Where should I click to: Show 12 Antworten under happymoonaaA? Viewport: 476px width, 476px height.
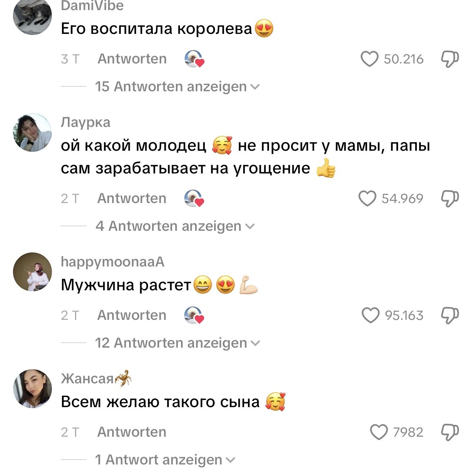pyautogui.click(x=177, y=343)
